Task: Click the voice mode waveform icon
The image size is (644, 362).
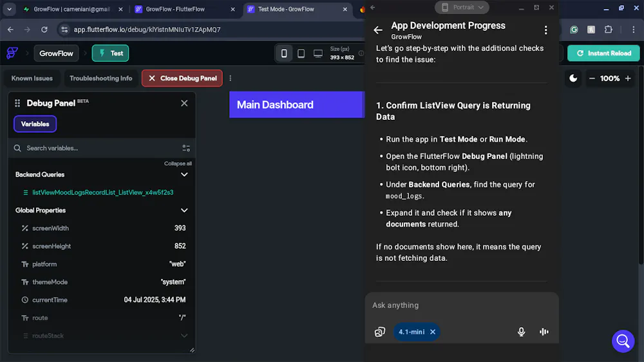Action: [544, 332]
